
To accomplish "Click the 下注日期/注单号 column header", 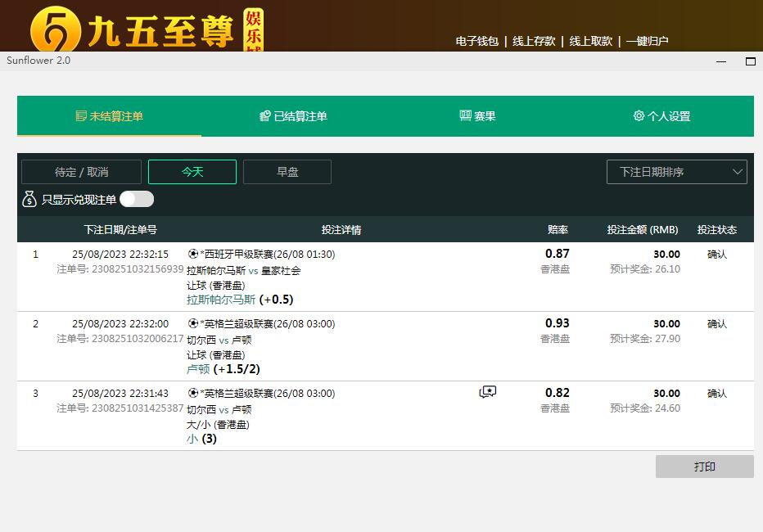I will (x=120, y=229).
